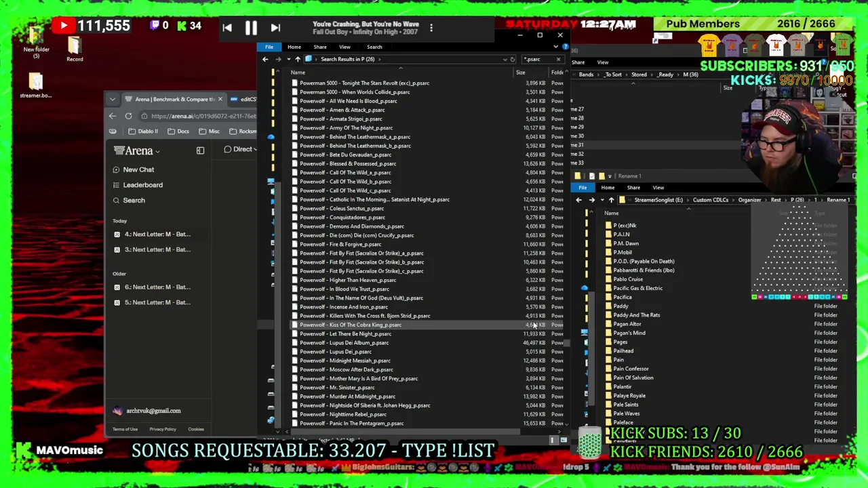This screenshot has height=488, width=868.
Task: Skip to next track in music player
Action: [275, 28]
